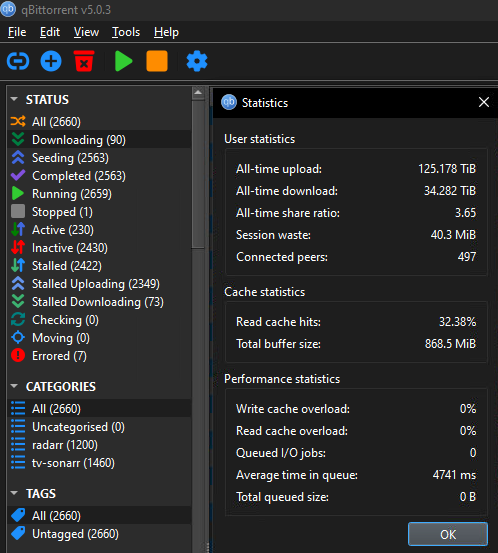This screenshot has width=498, height=553.
Task: Select the Seeding (2563) filter
Action: point(99,157)
